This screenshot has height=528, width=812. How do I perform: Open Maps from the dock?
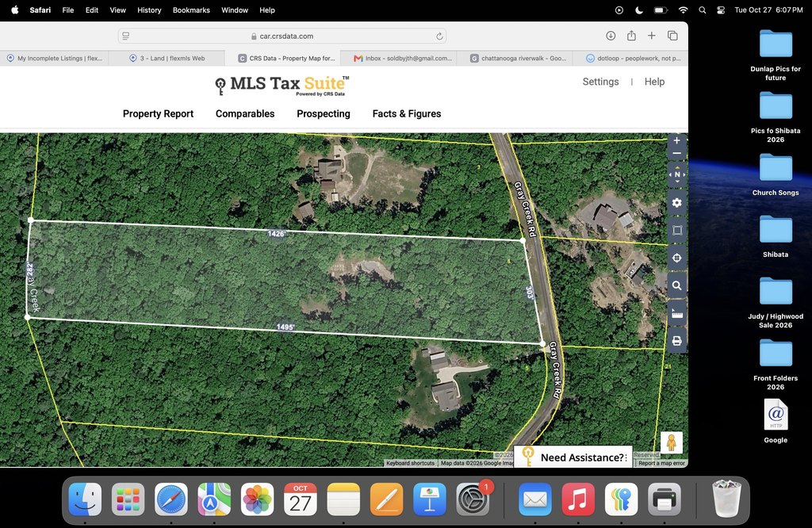tap(214, 499)
